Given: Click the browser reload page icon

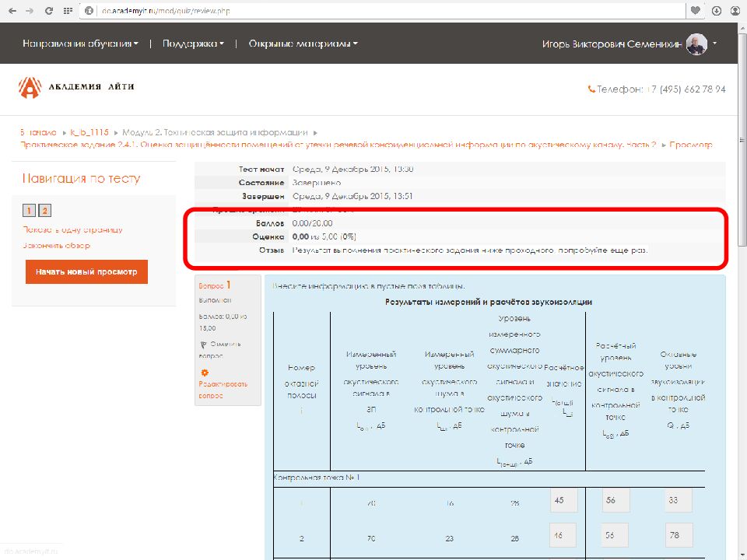Looking at the screenshot, I should point(49,11).
